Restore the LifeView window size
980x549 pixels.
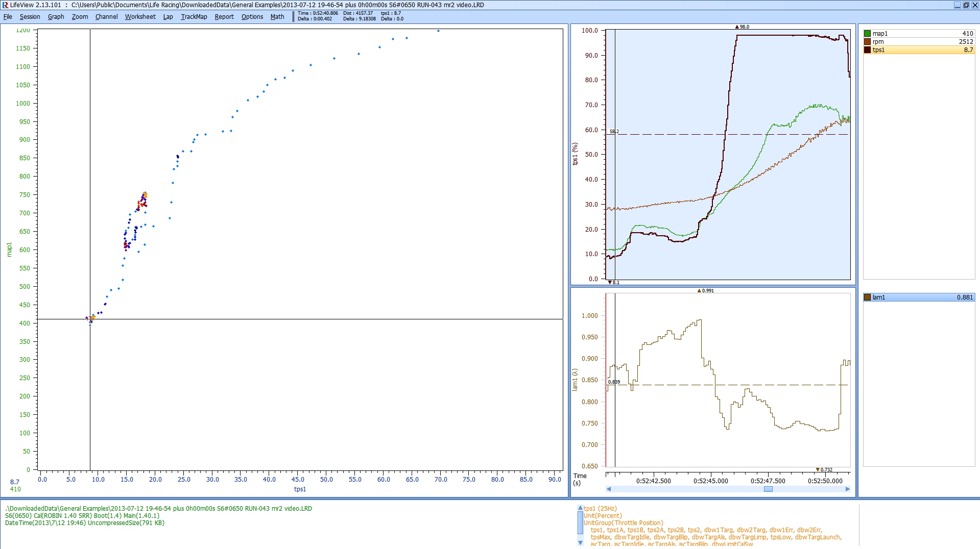point(966,5)
